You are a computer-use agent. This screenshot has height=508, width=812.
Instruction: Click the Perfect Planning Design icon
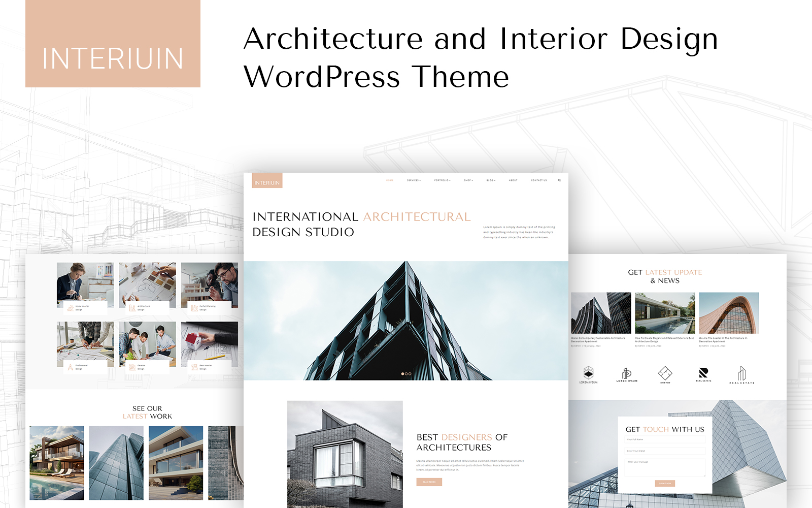(194, 307)
